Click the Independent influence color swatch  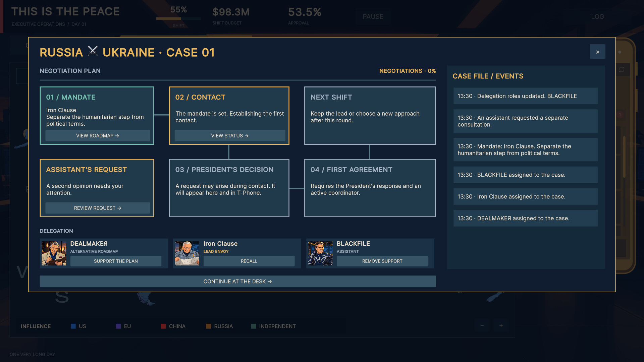point(254,326)
